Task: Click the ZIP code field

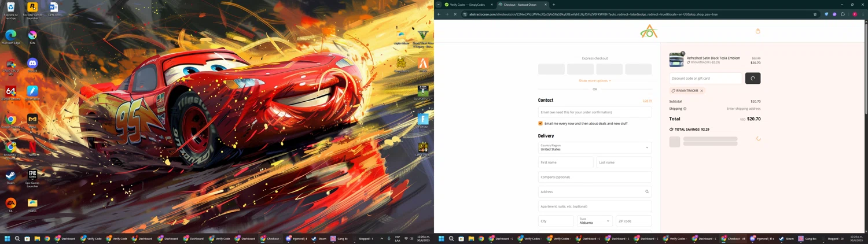Action: pos(634,221)
